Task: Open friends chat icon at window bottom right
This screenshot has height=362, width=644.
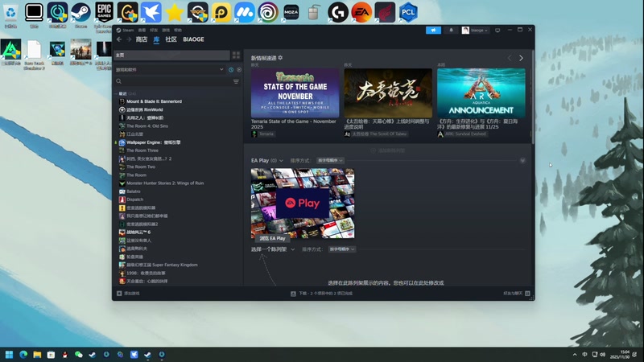Action: tap(527, 294)
